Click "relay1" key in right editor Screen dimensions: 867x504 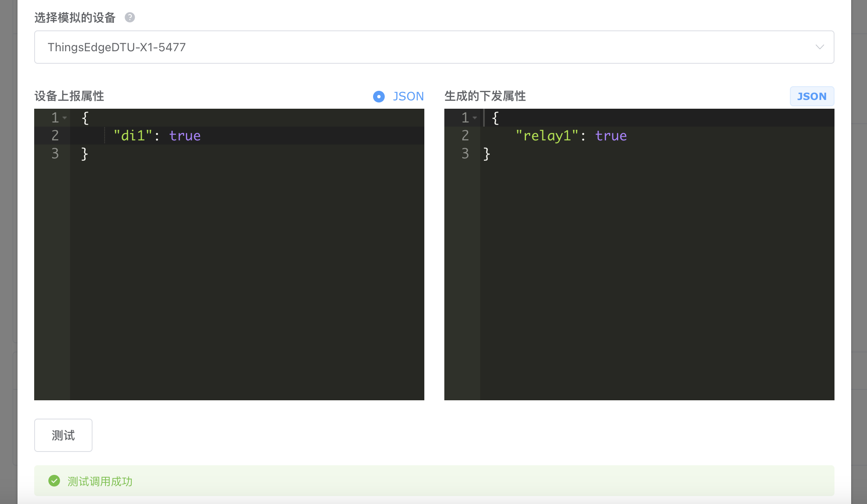tap(547, 136)
